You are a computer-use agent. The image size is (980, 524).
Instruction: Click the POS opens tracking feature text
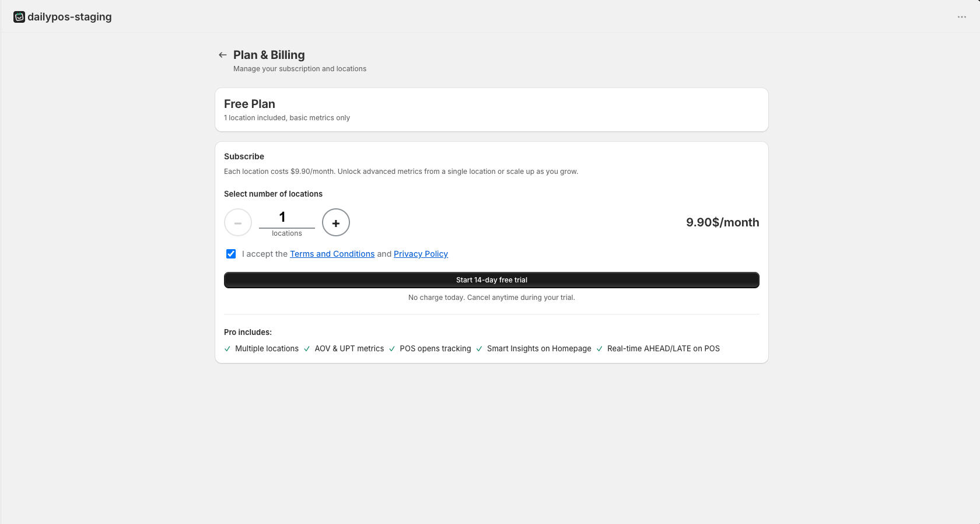coord(435,348)
